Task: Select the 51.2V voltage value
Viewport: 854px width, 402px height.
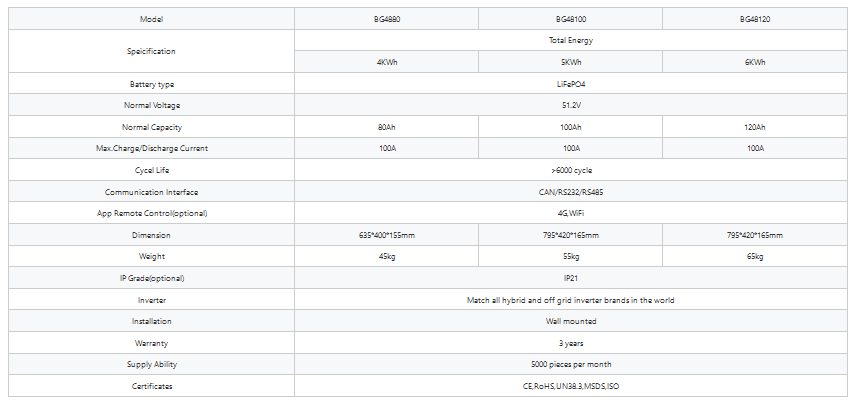Action: point(572,106)
